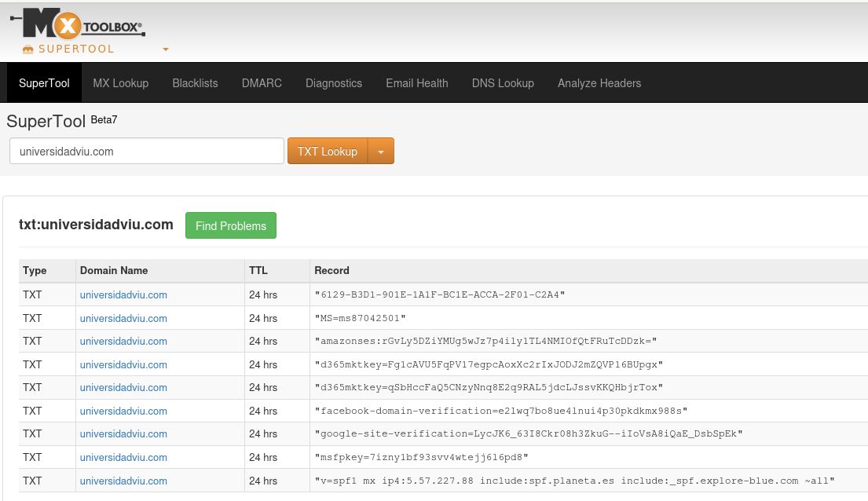
Task: Open universidadviu.com link in the d365mktkey=Fg1cAVU5 row
Action: pyautogui.click(x=123, y=365)
